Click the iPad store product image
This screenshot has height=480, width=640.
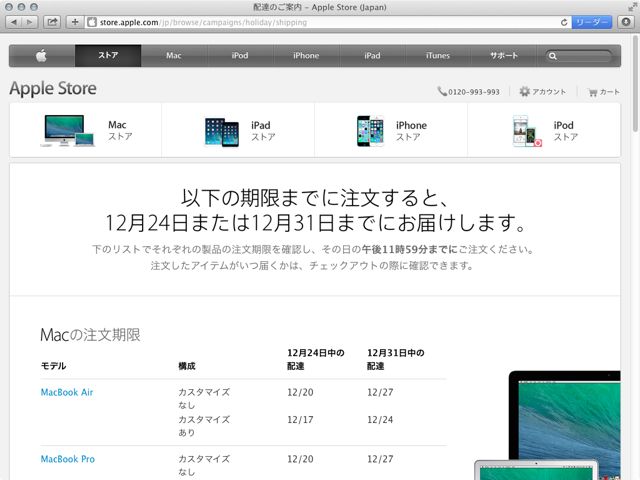point(222,132)
